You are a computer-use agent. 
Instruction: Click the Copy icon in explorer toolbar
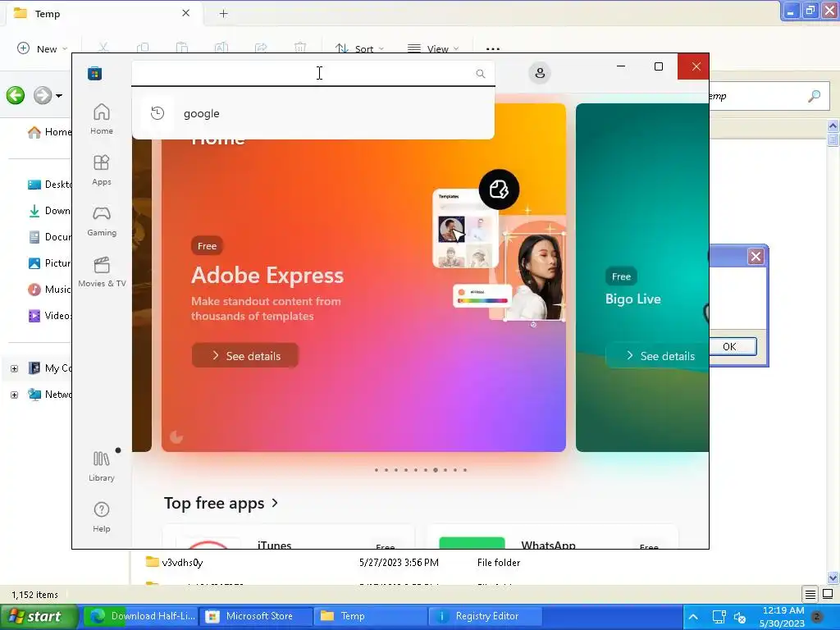pyautogui.click(x=143, y=47)
